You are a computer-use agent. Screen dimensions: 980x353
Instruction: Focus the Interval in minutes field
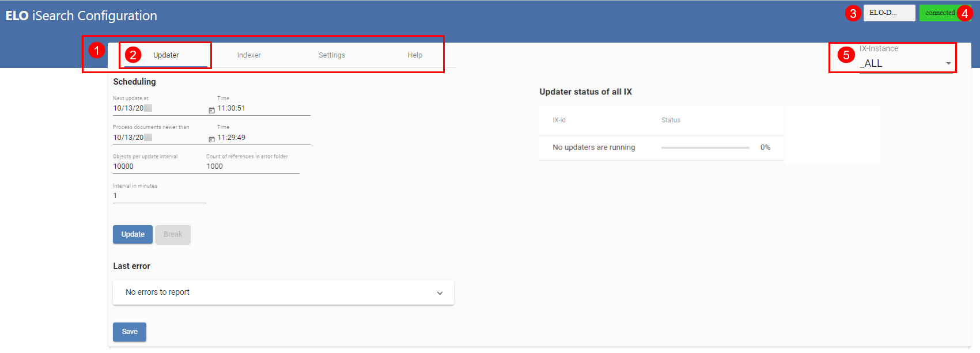click(x=160, y=196)
